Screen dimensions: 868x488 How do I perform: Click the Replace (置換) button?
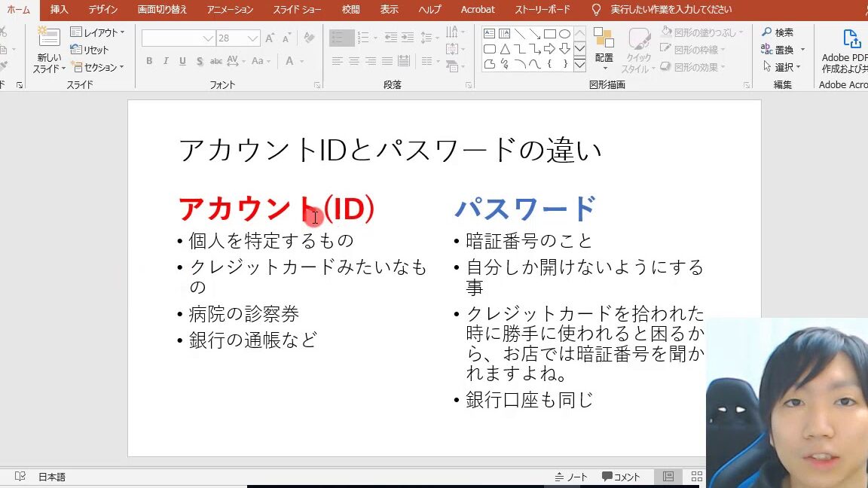(x=783, y=50)
